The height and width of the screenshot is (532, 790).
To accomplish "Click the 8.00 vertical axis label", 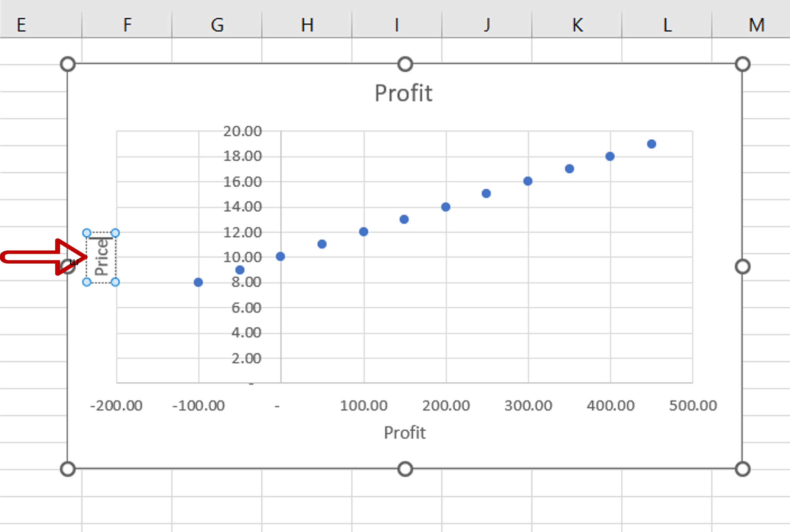I will (246, 282).
